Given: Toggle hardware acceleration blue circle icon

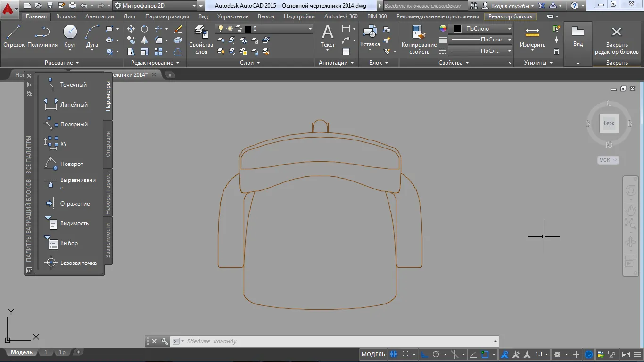Looking at the screenshot, I should [589, 354].
